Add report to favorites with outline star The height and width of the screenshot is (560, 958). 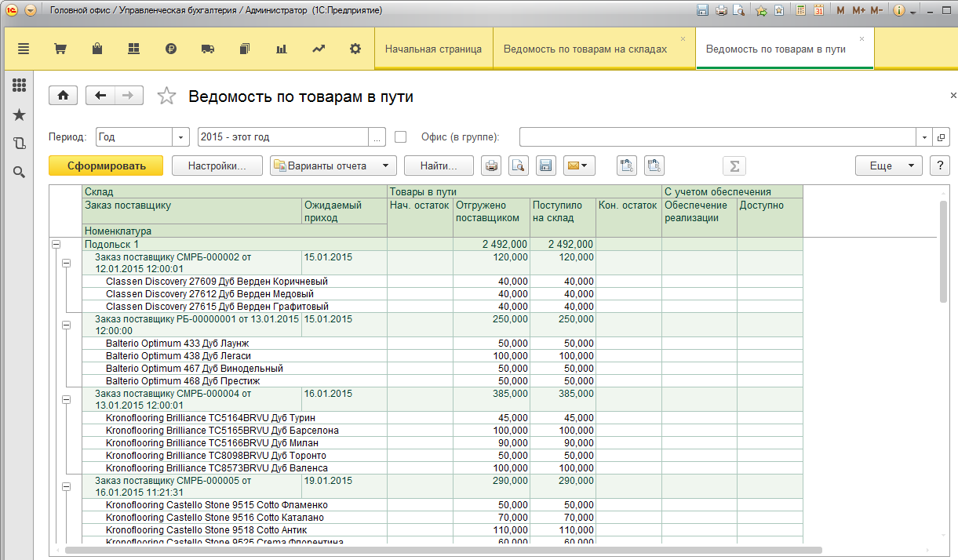[x=166, y=96]
